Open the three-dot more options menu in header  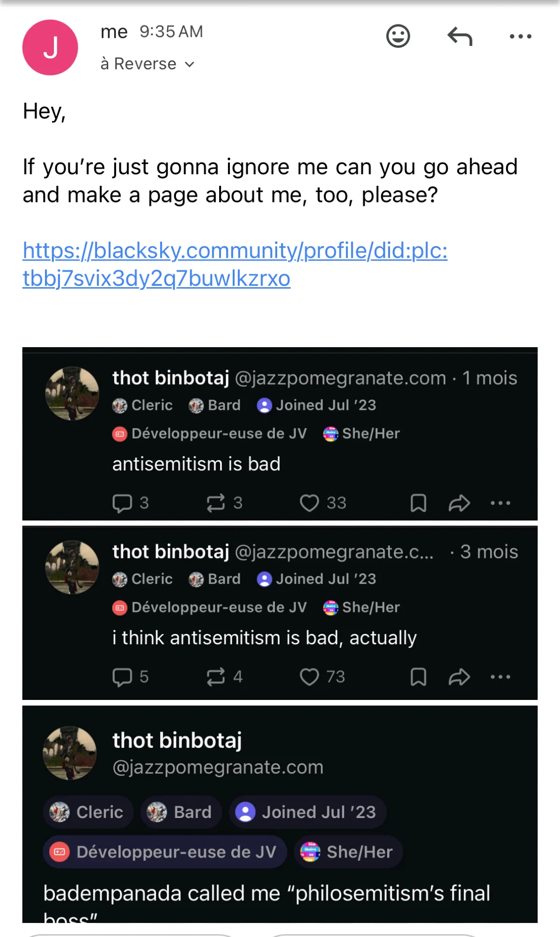pos(521,36)
